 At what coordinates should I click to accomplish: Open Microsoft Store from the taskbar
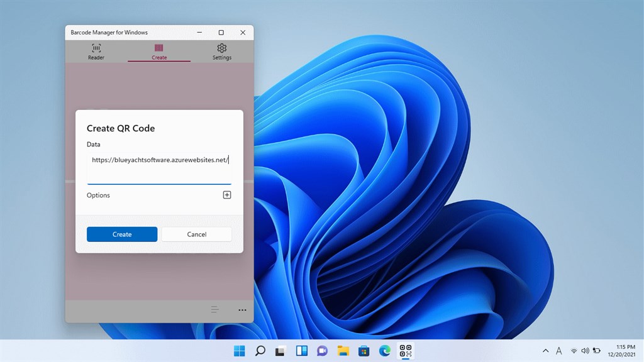(x=364, y=351)
